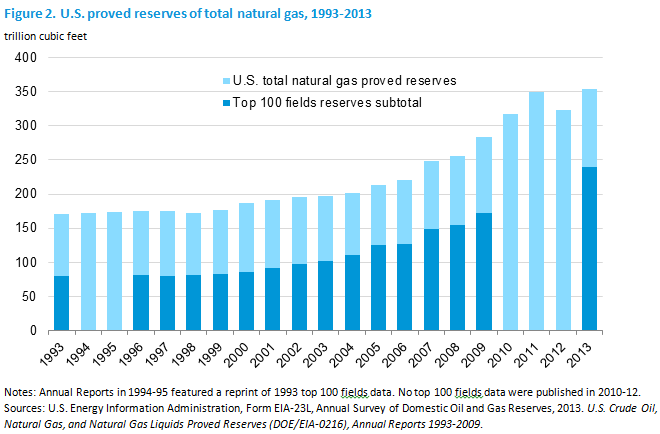Click the light blue total reserves legend swatch
The width and height of the screenshot is (660, 434).
(226, 81)
